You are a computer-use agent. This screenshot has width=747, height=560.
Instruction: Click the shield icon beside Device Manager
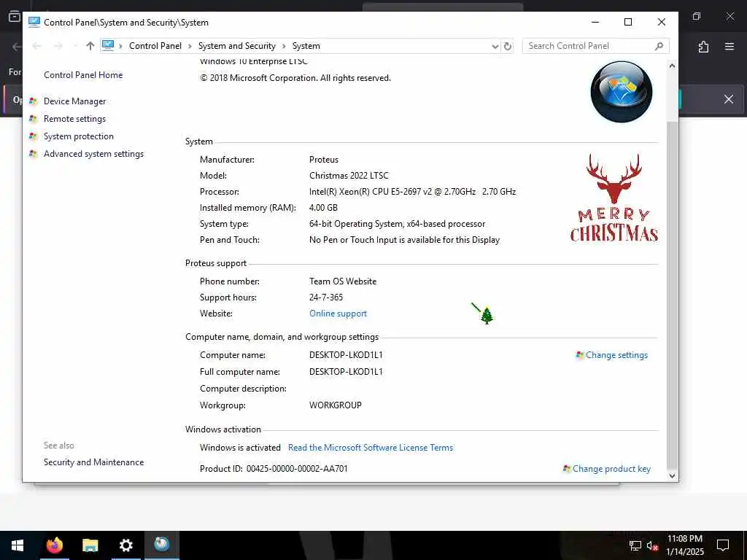[x=33, y=101]
